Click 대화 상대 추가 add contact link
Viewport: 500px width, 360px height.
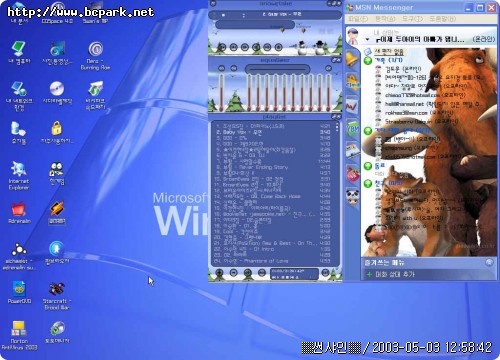click(395, 274)
